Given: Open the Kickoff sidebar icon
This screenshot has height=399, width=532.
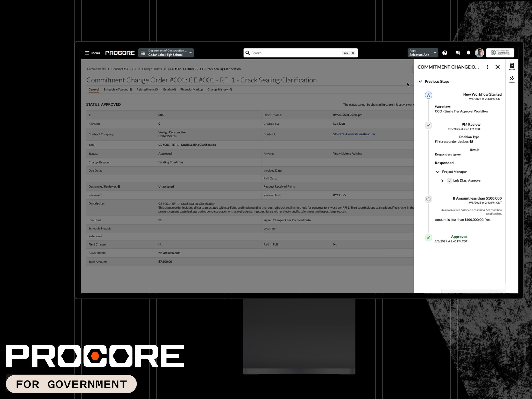Looking at the screenshot, I should click(x=512, y=66).
